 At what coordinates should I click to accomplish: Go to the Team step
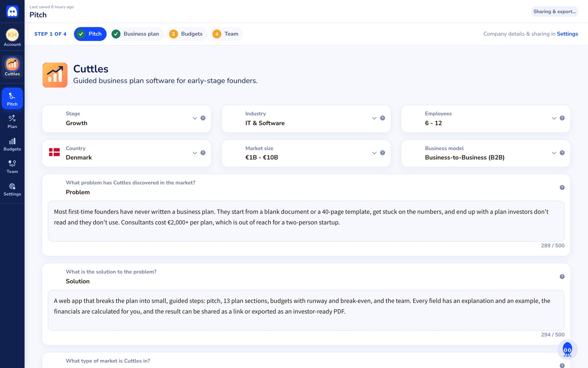point(226,34)
